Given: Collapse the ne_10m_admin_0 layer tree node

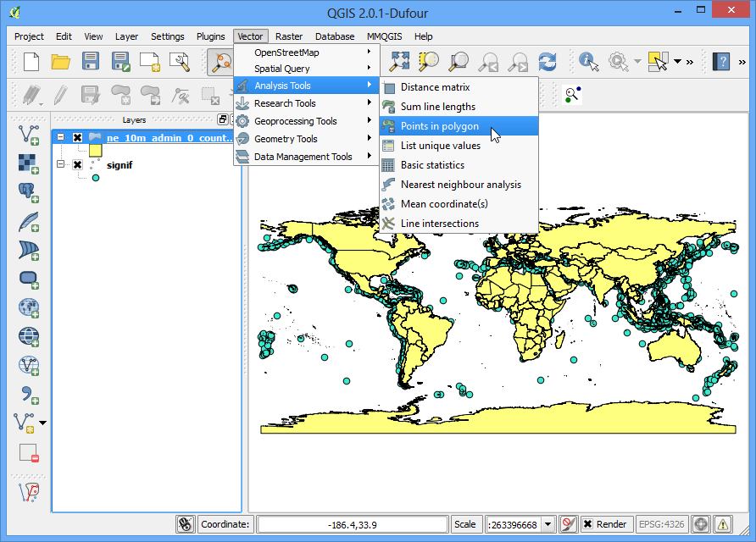Looking at the screenshot, I should pos(60,137).
